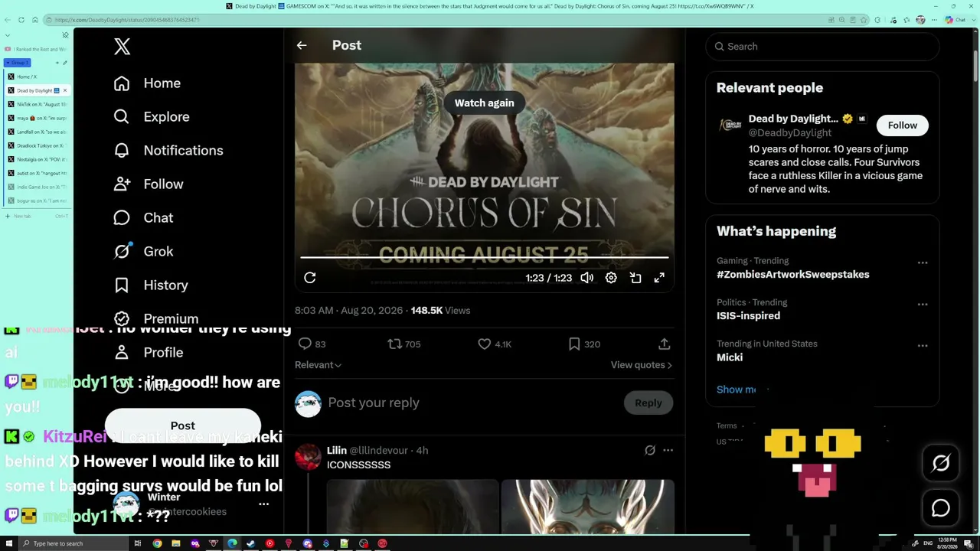Open Chat in the X sidebar
This screenshot has height=551, width=980.
pyautogui.click(x=143, y=218)
